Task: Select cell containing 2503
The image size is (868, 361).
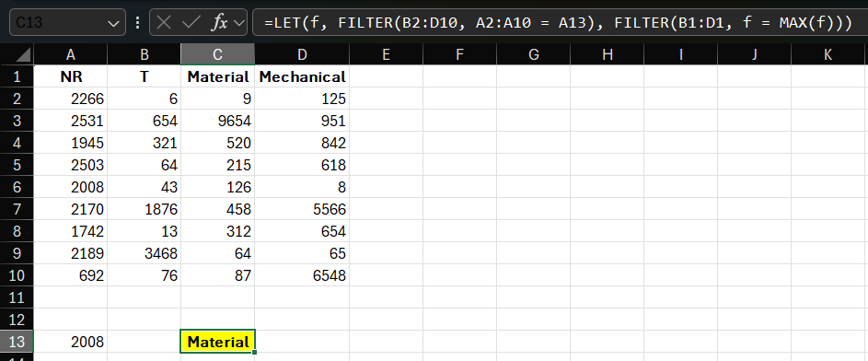Action: (x=70, y=165)
